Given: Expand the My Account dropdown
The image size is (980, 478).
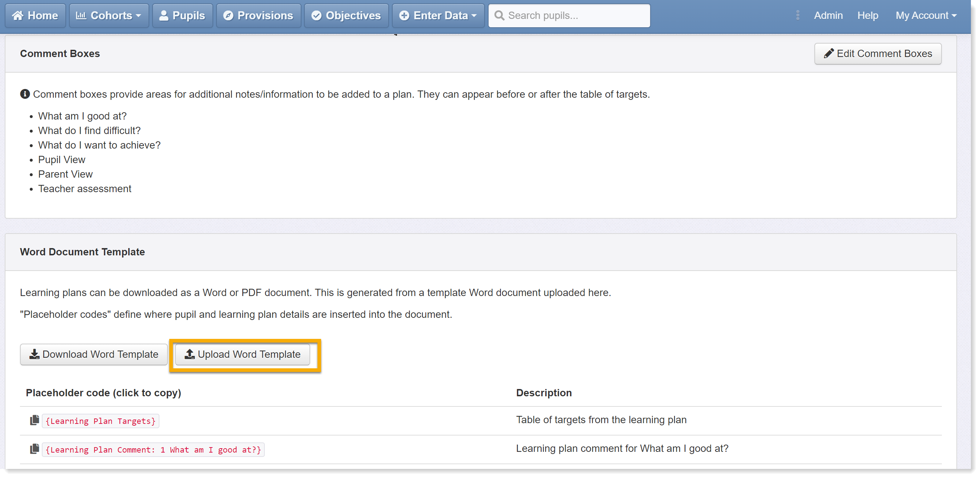Looking at the screenshot, I should pyautogui.click(x=926, y=16).
